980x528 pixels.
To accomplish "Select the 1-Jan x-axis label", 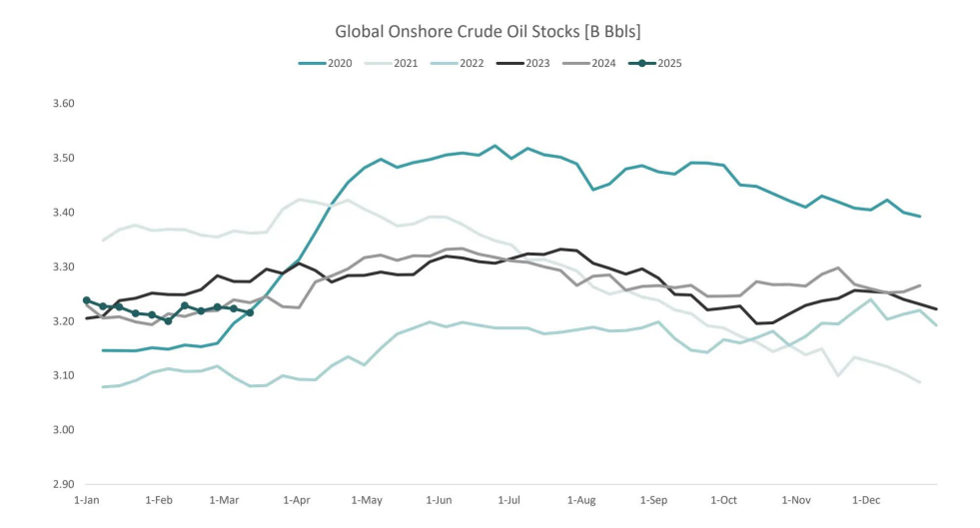I will (x=87, y=499).
